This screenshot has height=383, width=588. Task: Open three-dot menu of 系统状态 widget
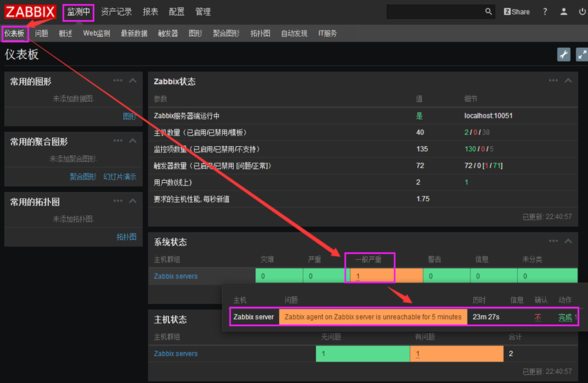pyautogui.click(x=553, y=241)
